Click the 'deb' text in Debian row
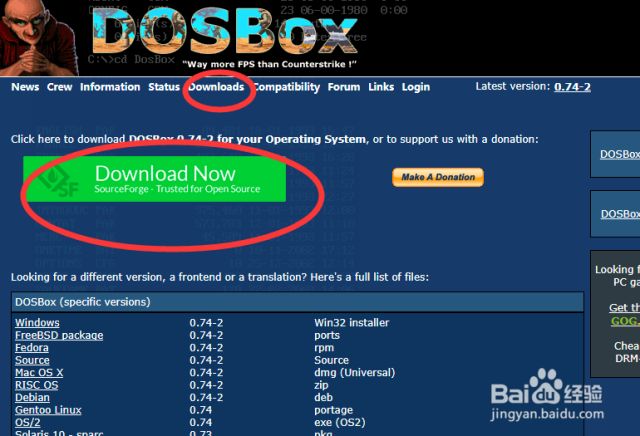 323,398
